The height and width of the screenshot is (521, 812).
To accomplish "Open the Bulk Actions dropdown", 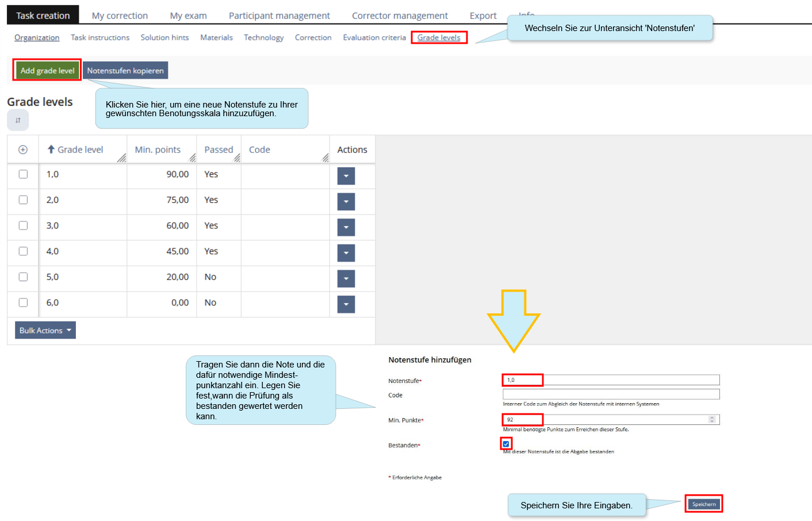I will pyautogui.click(x=45, y=330).
